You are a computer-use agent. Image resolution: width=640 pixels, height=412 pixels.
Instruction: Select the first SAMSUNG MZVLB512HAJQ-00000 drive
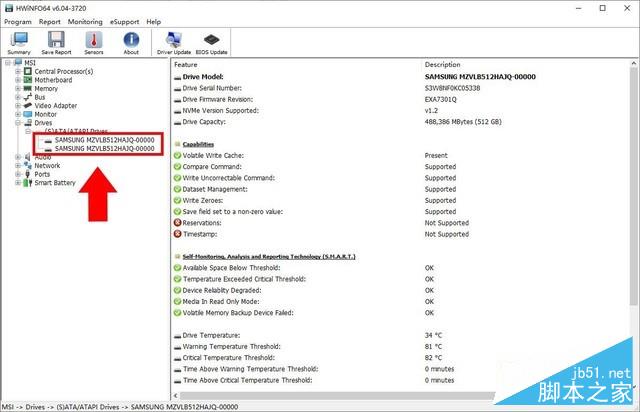click(104, 140)
